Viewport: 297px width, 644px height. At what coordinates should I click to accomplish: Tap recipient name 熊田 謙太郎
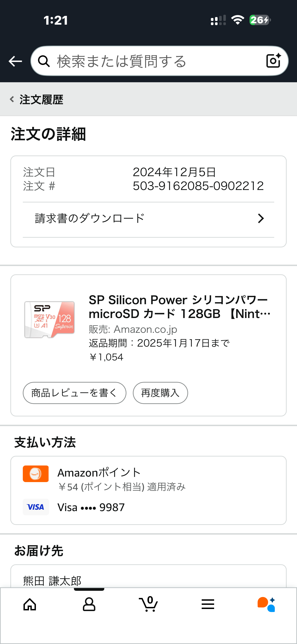52,580
